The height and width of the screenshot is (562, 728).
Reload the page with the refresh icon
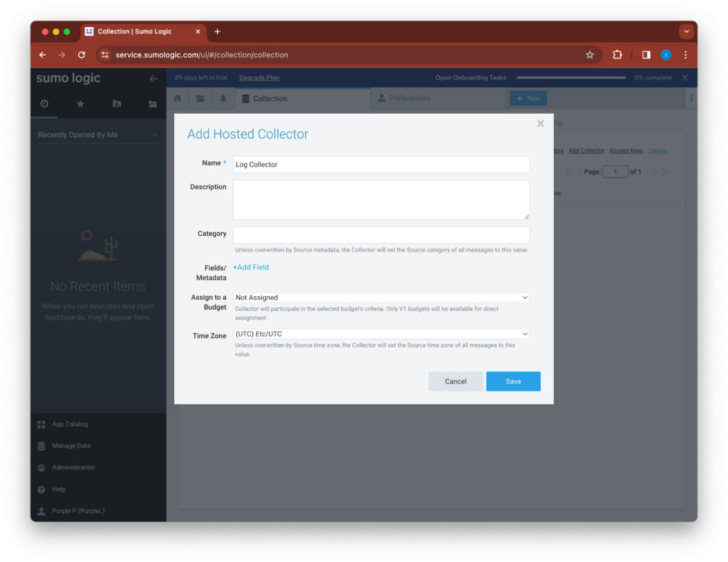pos(82,55)
